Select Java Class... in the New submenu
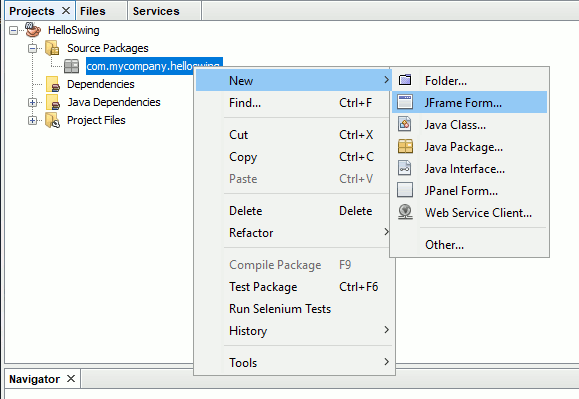Image resolution: width=579 pixels, height=399 pixels. 469,124
